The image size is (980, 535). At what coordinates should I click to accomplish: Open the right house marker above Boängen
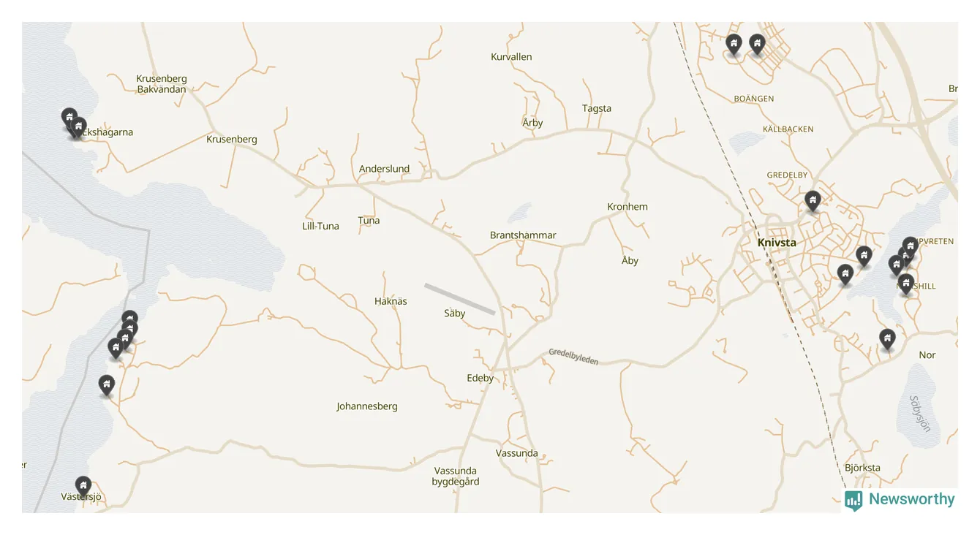tap(757, 45)
